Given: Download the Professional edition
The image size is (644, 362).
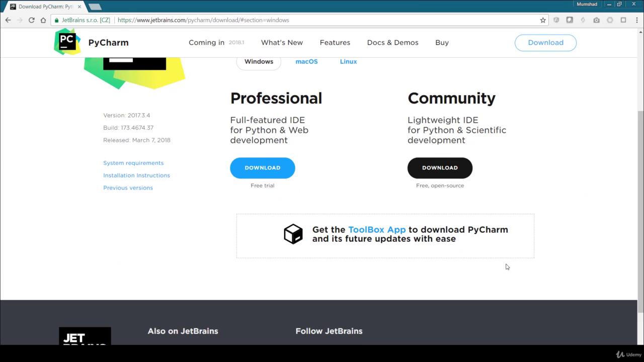Looking at the screenshot, I should click(263, 168).
